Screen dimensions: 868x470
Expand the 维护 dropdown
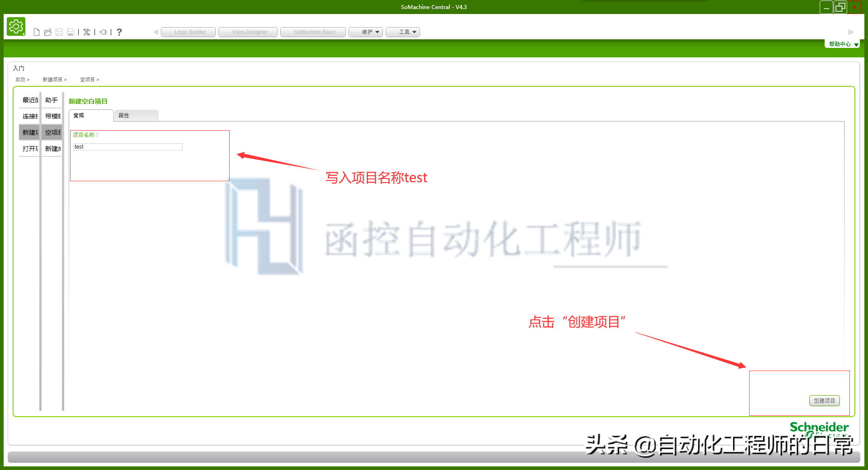(366, 32)
